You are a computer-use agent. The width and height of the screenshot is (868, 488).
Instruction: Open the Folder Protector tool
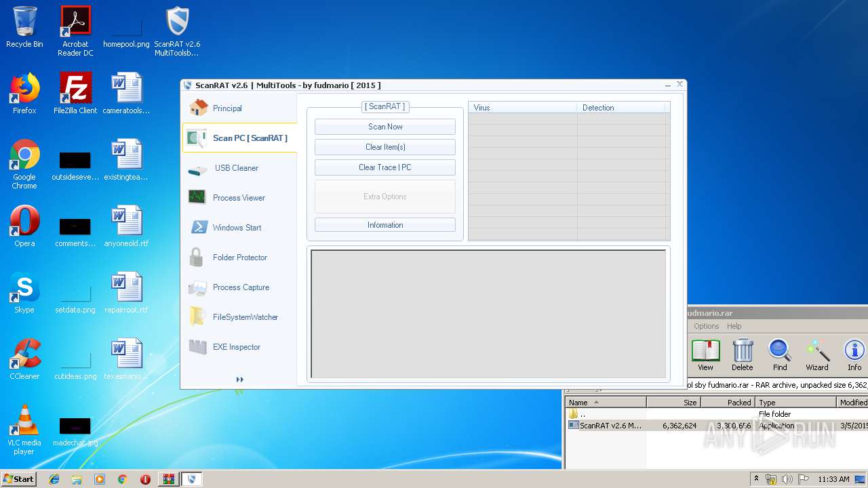[239, 258]
